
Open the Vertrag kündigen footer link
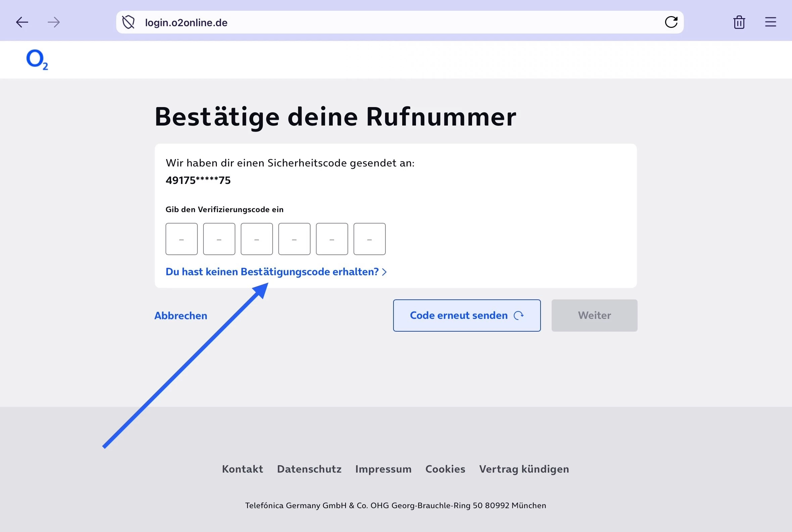coord(524,469)
